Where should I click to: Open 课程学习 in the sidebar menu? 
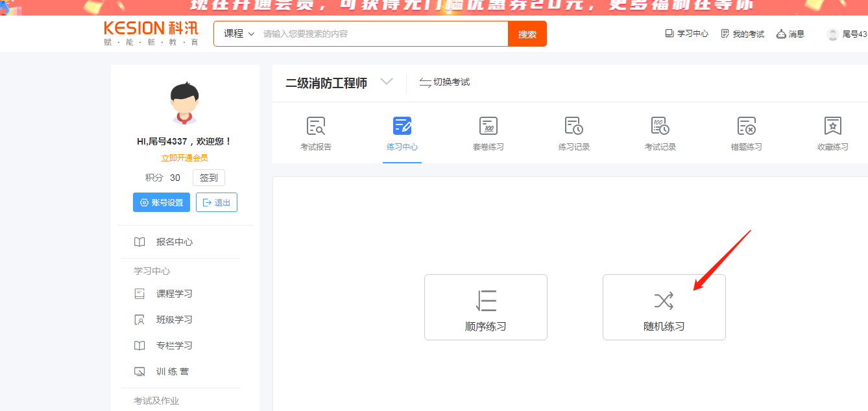click(x=174, y=294)
